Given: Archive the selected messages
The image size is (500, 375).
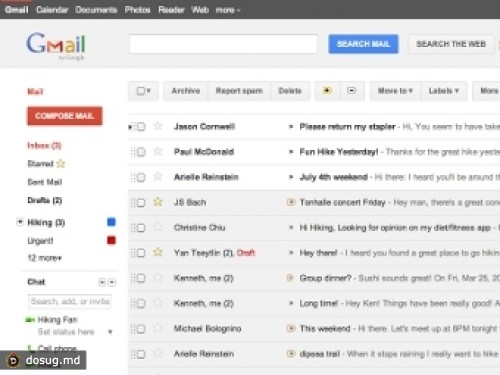Looking at the screenshot, I should [186, 91].
